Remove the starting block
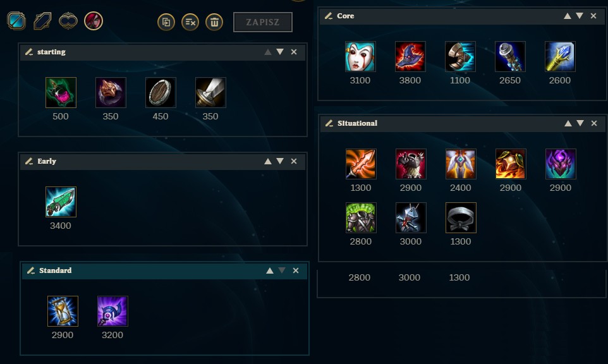The width and height of the screenshot is (608, 364). tap(294, 52)
